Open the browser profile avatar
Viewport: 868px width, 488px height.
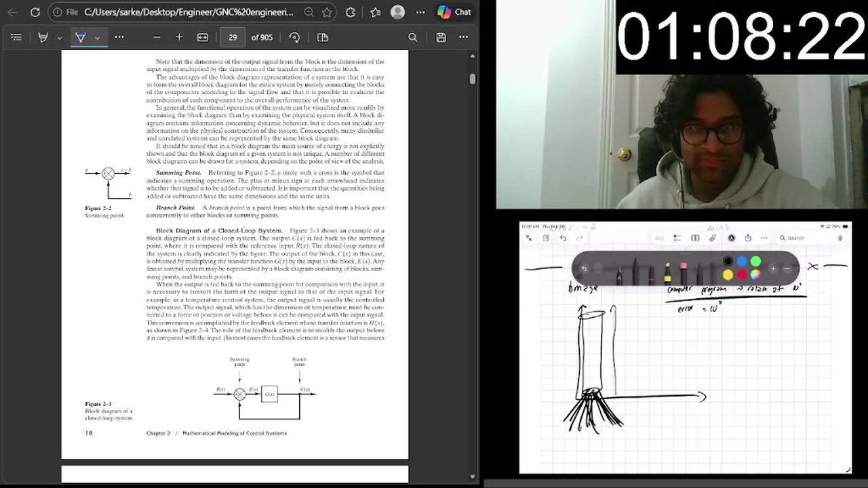pyautogui.click(x=398, y=12)
